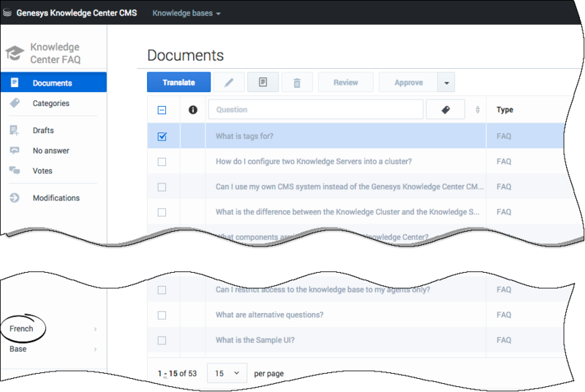This screenshot has height=392, width=585.
Task: Click the Translate button
Action: tap(178, 82)
